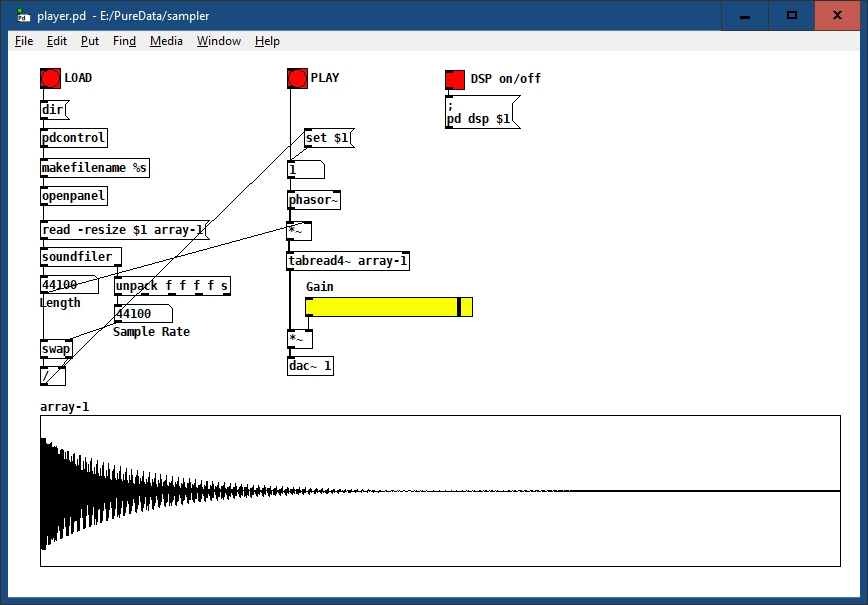Image resolution: width=868 pixels, height=605 pixels.
Task: Click the message box containing 1
Action: pos(306,170)
